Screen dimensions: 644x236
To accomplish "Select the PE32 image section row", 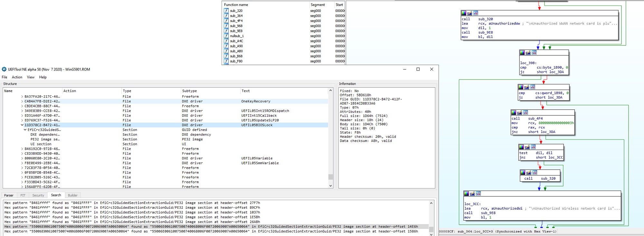I will 45,139.
